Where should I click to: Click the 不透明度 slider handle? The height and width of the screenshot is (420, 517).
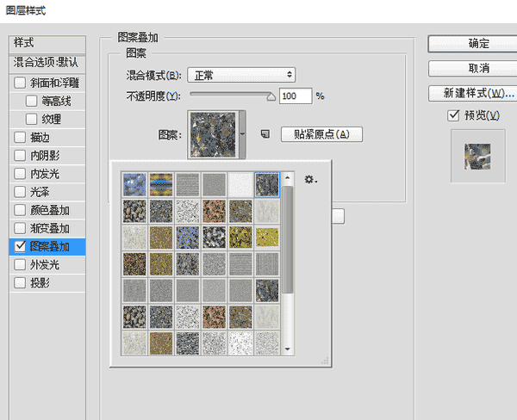point(271,96)
